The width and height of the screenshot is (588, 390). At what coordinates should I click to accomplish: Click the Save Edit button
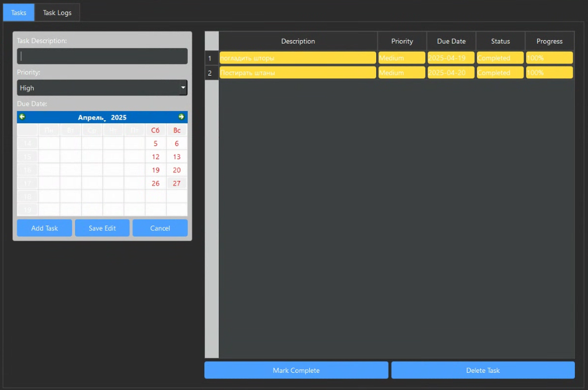(102, 228)
